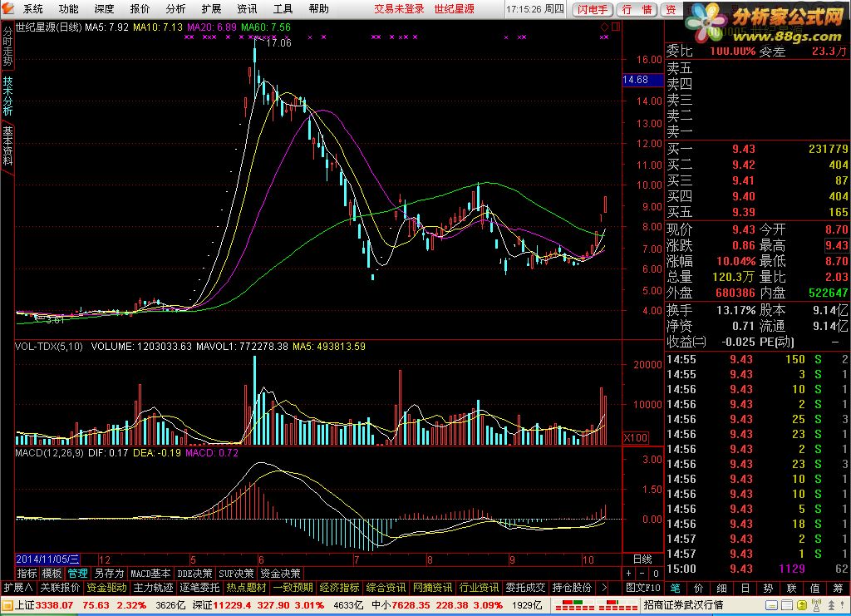This screenshot has width=851, height=616.
Task: Click the 2014/11/05/三 date box
Action: click(47, 559)
